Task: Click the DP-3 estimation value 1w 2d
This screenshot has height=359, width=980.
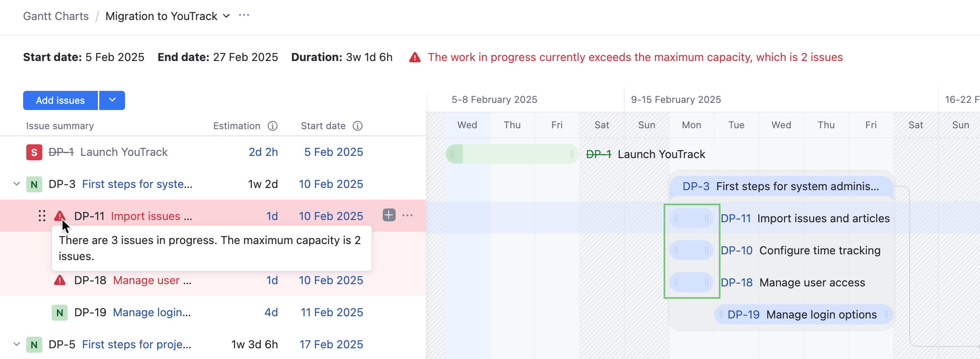Action: tap(263, 184)
